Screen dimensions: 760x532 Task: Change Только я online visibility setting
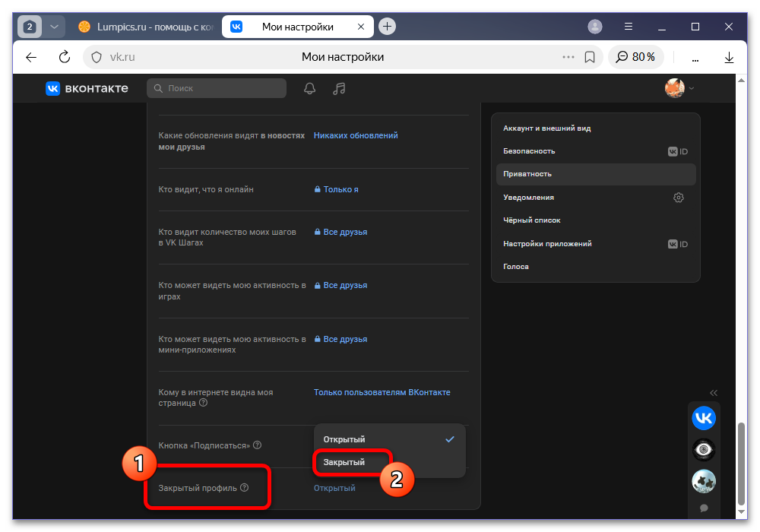point(337,189)
